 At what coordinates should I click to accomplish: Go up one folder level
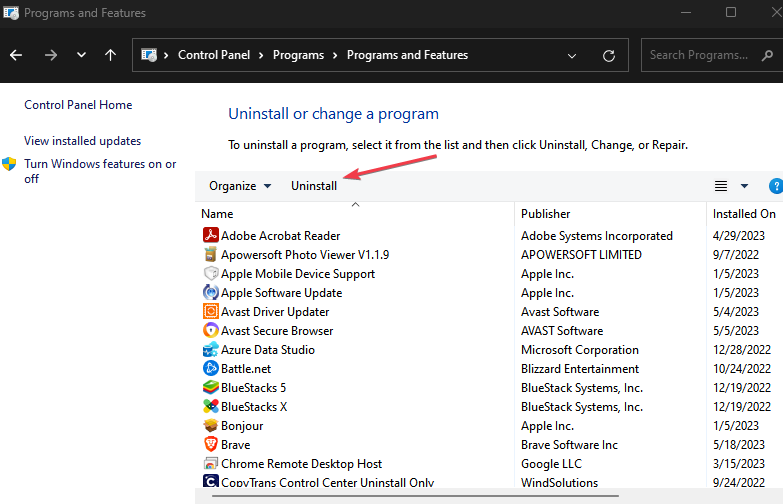[110, 55]
